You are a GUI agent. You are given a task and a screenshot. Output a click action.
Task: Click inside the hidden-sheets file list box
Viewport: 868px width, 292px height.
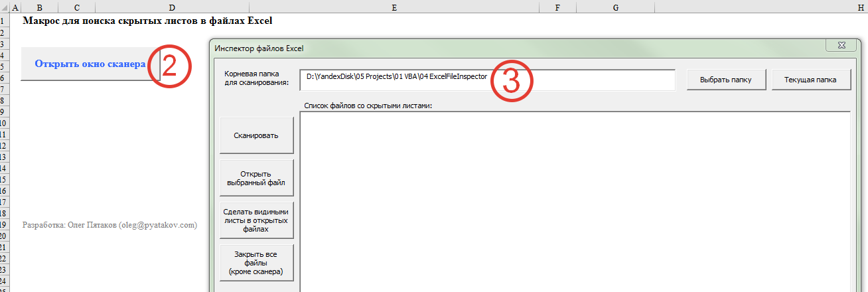(x=574, y=199)
